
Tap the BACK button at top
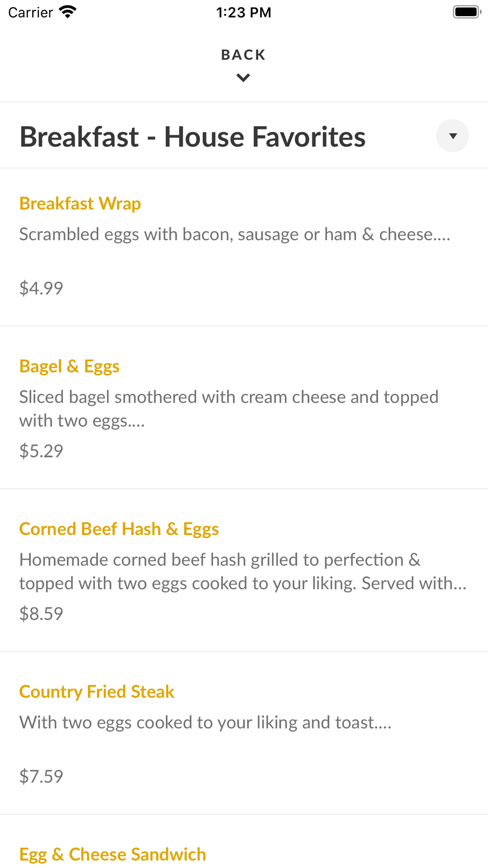pos(243,55)
